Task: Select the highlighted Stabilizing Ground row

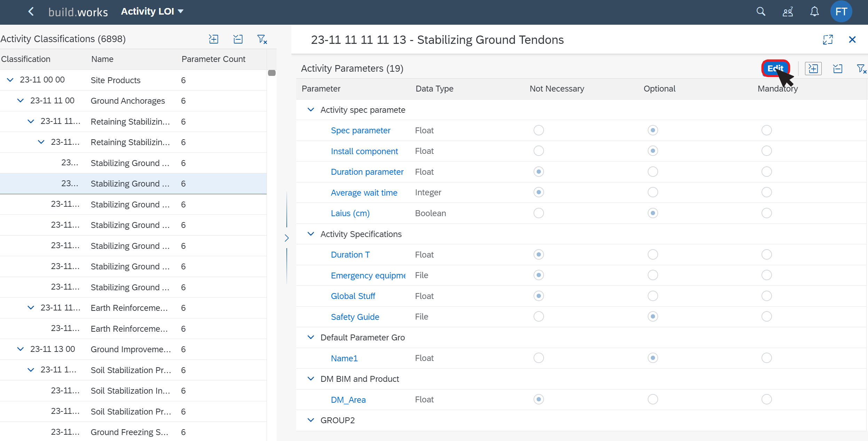Action: (133, 183)
